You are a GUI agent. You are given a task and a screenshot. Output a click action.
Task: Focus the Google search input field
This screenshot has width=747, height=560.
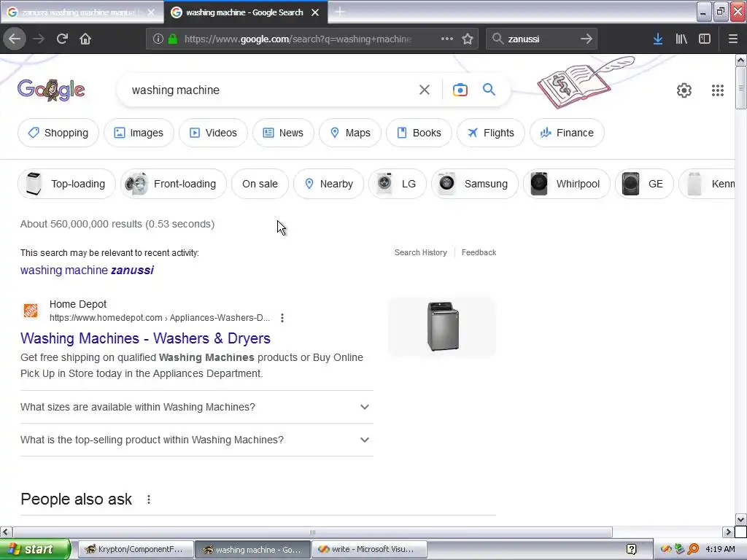tap(271, 90)
